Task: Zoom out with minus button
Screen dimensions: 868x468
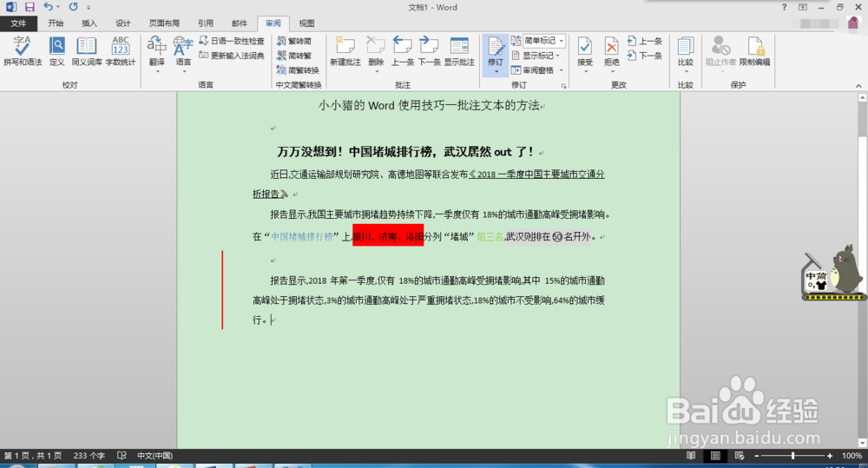Action: tap(757, 455)
